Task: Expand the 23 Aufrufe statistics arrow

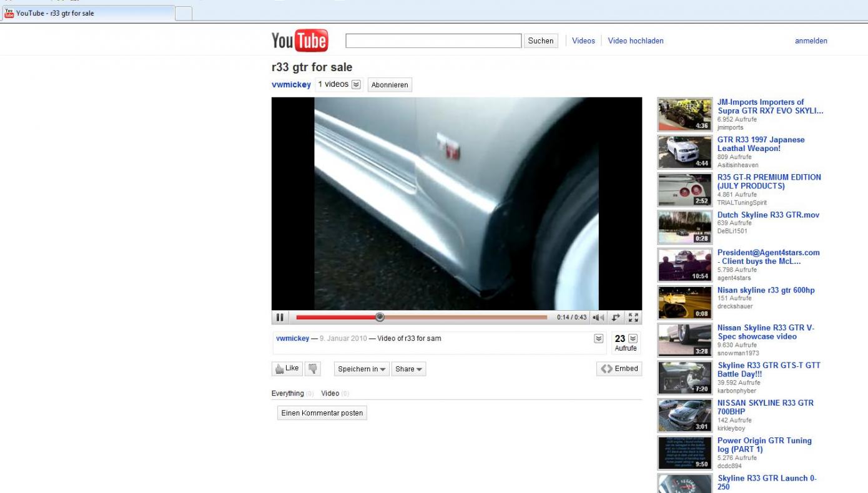Action: click(x=633, y=338)
